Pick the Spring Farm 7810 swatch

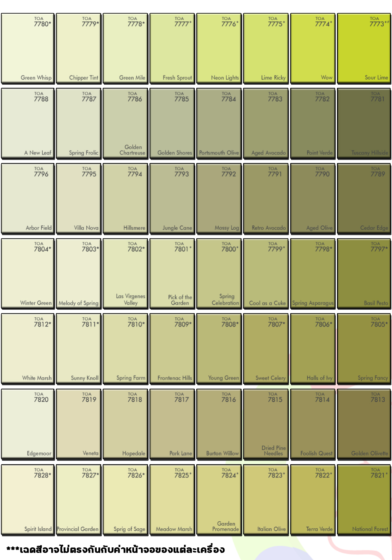(125, 349)
